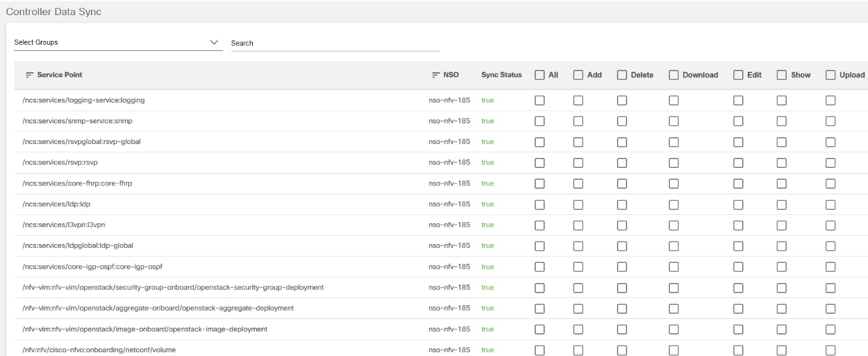868x356 pixels.
Task: Check Delete for rsvp:rsvp row
Action: [x=621, y=162]
